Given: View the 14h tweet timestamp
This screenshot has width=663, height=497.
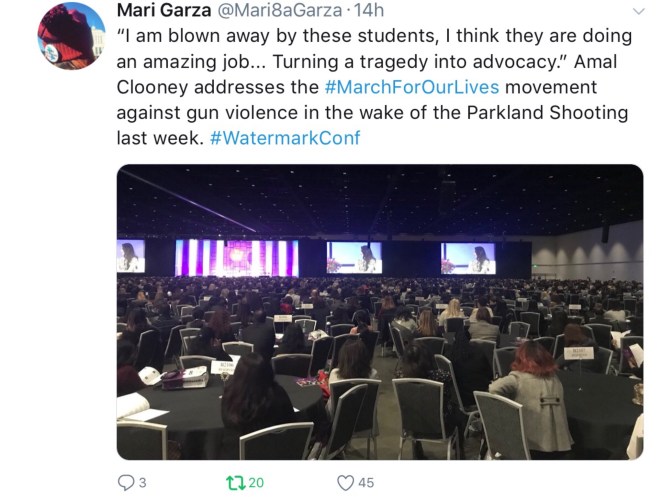Looking at the screenshot, I should click(x=369, y=10).
